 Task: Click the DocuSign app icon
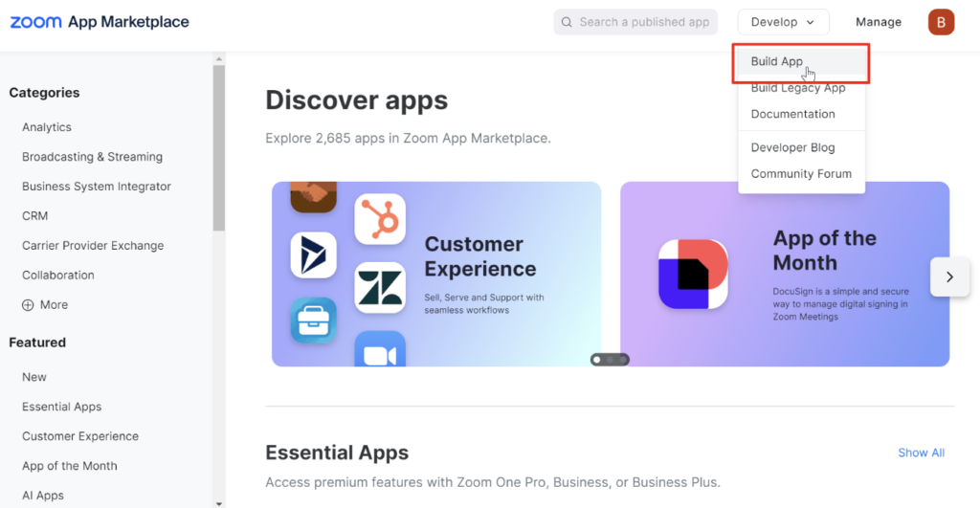tap(693, 274)
